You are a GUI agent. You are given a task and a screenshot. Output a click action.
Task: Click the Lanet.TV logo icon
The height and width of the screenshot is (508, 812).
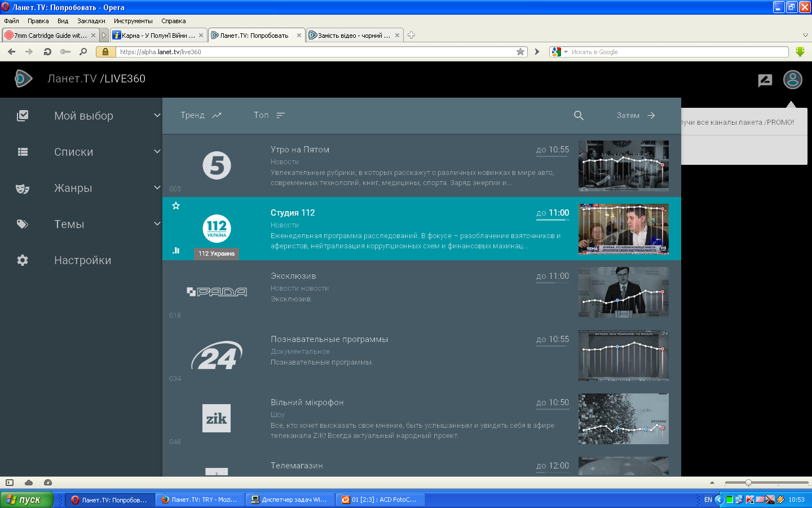pos(23,78)
